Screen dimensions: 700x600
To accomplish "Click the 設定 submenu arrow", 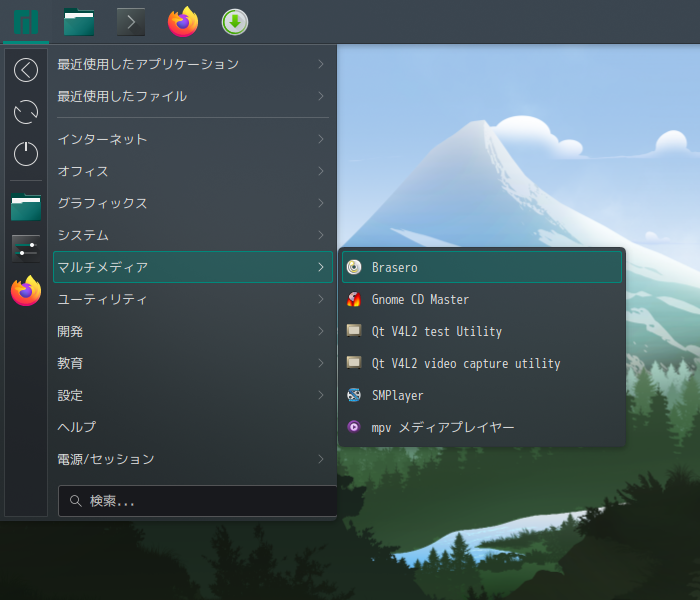I will point(321,395).
